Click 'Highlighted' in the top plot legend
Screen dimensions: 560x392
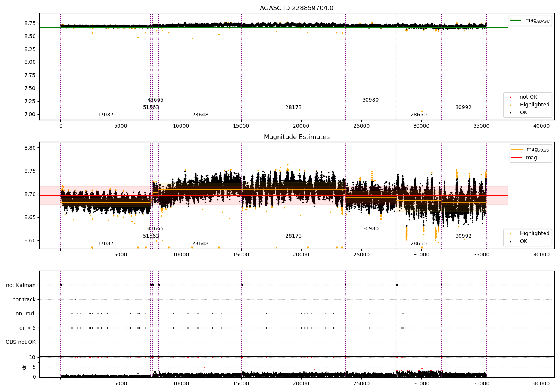[x=534, y=105]
